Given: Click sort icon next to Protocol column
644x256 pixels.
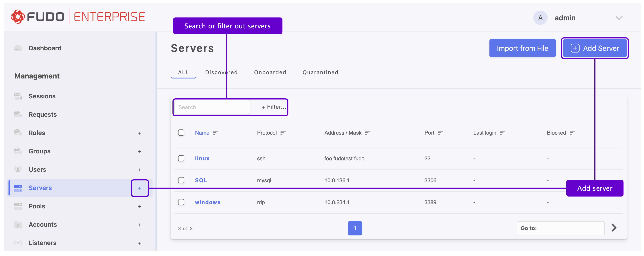Looking at the screenshot, I should (x=283, y=133).
